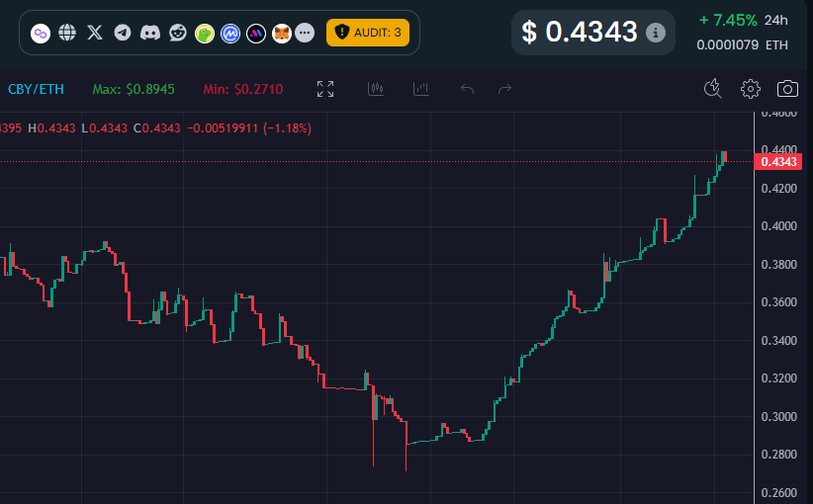
Task: Open quick search lightning icon
Action: [713, 89]
